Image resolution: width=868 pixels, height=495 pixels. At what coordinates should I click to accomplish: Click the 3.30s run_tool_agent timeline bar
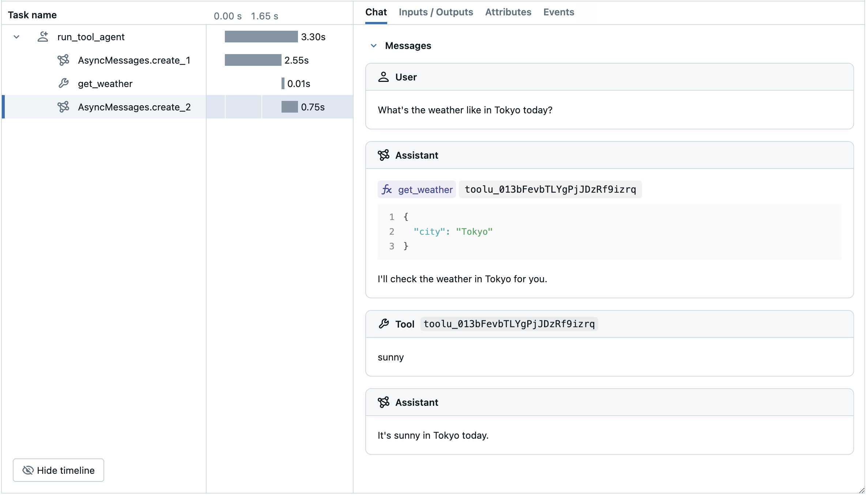[261, 37]
